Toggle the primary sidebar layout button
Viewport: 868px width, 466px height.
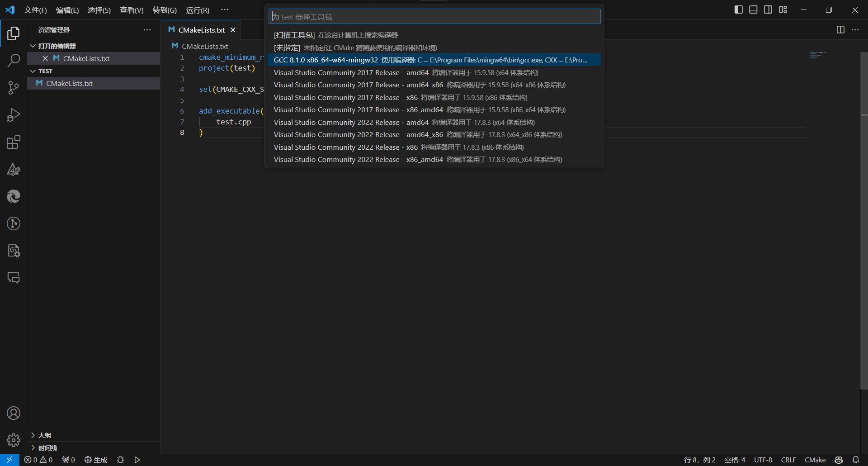(x=738, y=10)
